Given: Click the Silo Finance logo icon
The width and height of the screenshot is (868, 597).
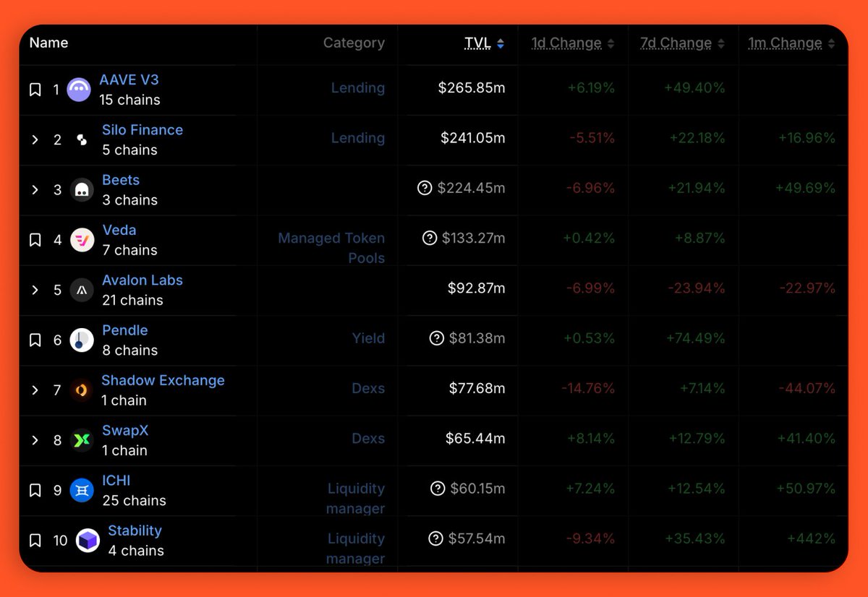Looking at the screenshot, I should (x=82, y=140).
